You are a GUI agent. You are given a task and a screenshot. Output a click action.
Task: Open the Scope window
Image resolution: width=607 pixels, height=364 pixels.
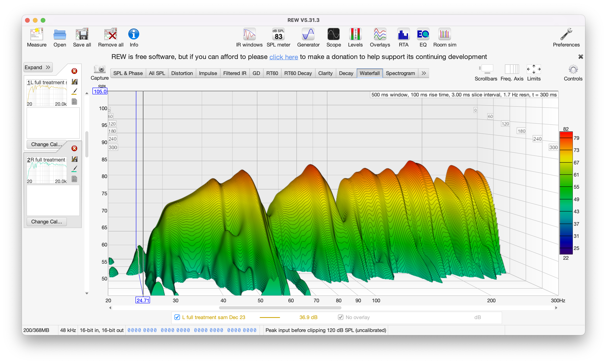tap(333, 37)
